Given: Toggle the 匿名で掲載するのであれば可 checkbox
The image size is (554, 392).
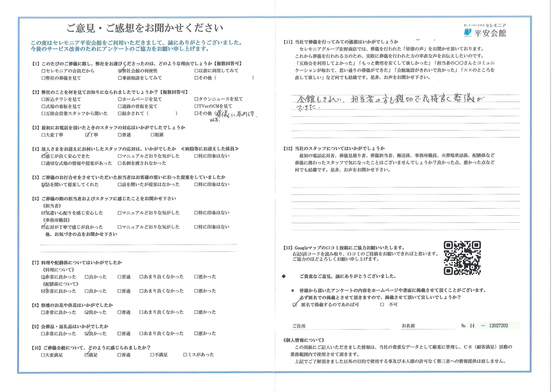Looking at the screenshot, I should click(295, 305).
